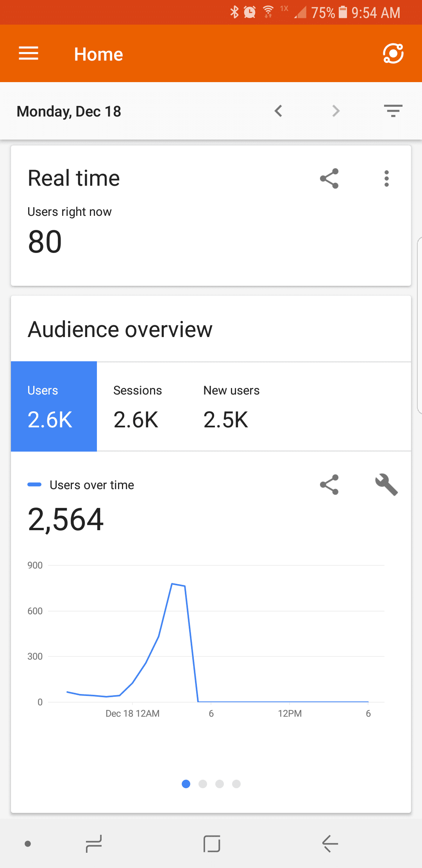Image resolution: width=422 pixels, height=868 pixels.
Task: Tap the 12PM axis label
Action: click(x=290, y=714)
